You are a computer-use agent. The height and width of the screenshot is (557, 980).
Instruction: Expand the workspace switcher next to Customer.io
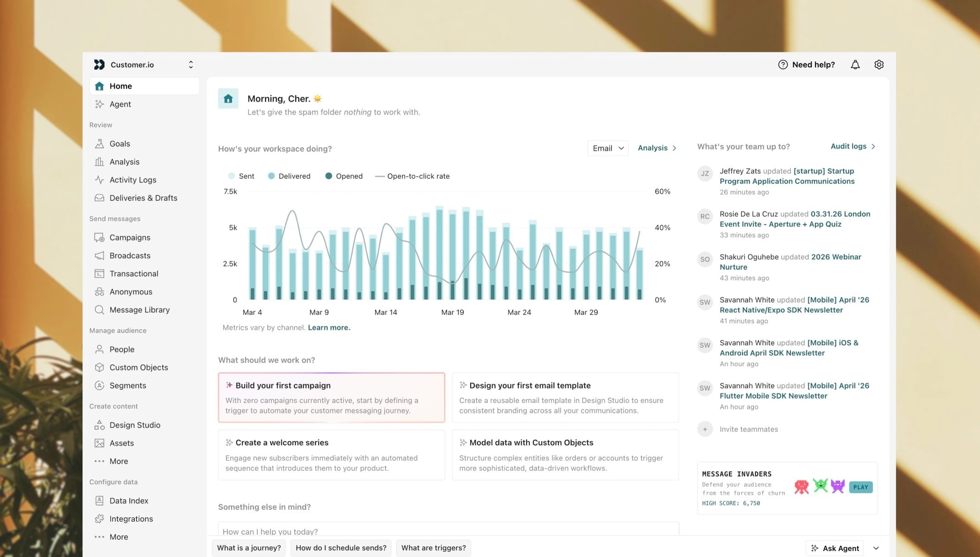pos(191,65)
